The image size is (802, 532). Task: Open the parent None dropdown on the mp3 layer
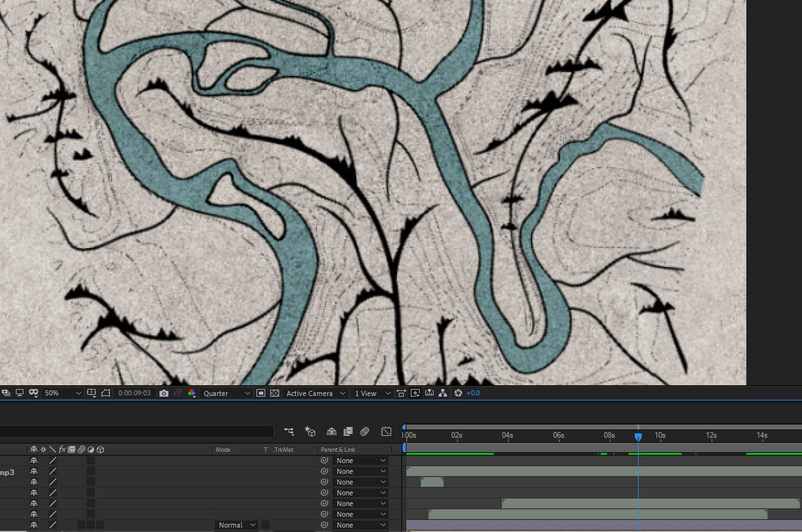[360, 471]
